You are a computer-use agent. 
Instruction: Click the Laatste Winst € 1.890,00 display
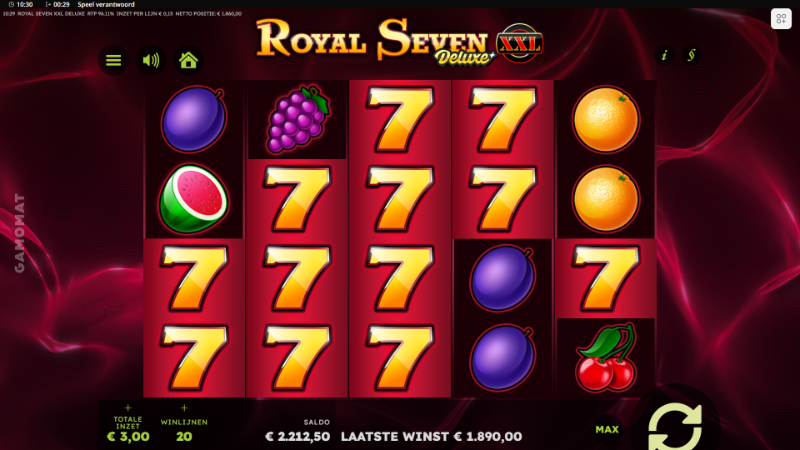tap(432, 437)
